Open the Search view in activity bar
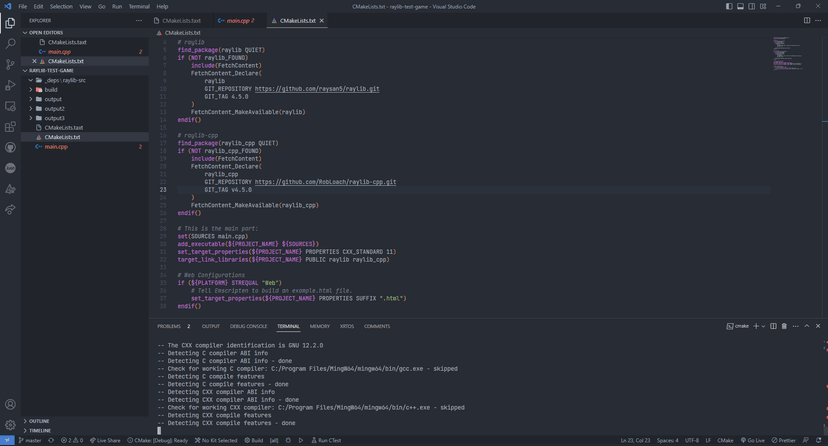Viewport: 828px width, 446px height. tap(10, 43)
